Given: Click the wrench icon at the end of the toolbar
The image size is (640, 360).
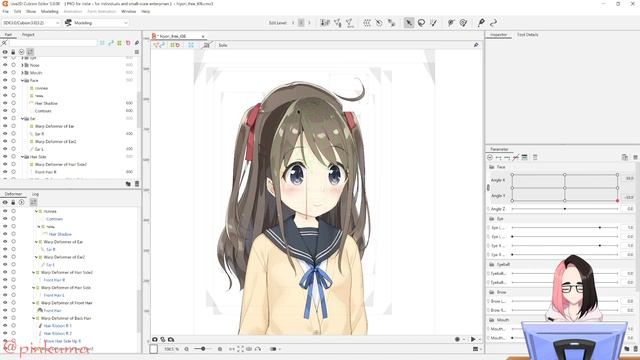Looking at the screenshot, I should pyautogui.click(x=481, y=23).
